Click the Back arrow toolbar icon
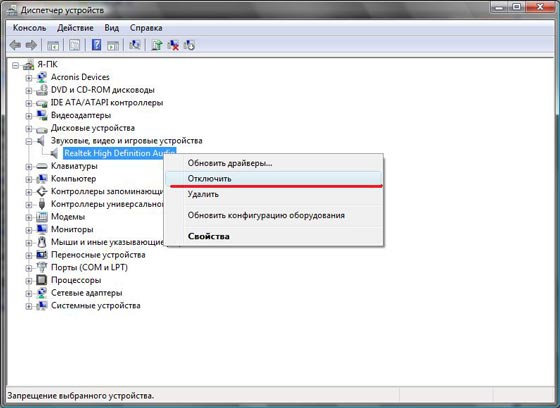The width and height of the screenshot is (560, 408). [x=15, y=45]
